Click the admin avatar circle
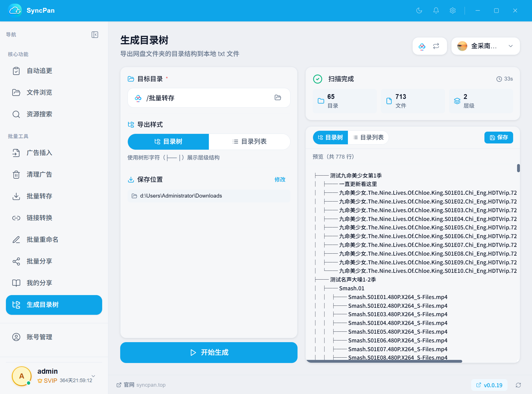 coord(22,376)
